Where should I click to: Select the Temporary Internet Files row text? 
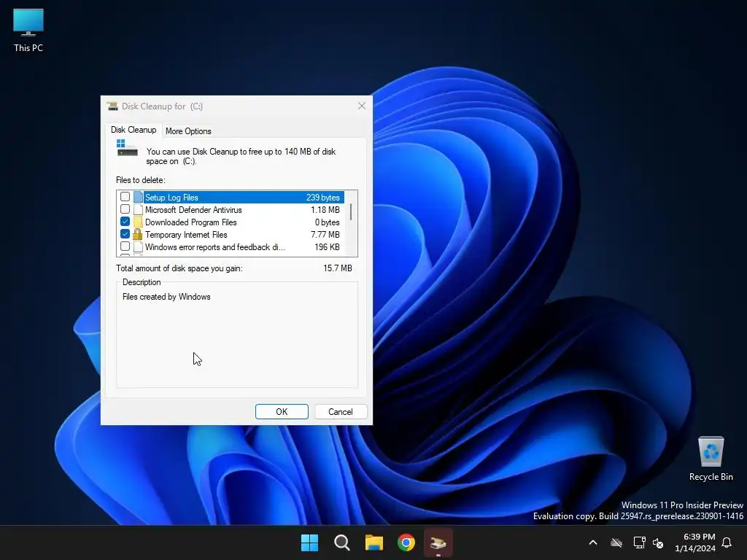click(x=186, y=234)
